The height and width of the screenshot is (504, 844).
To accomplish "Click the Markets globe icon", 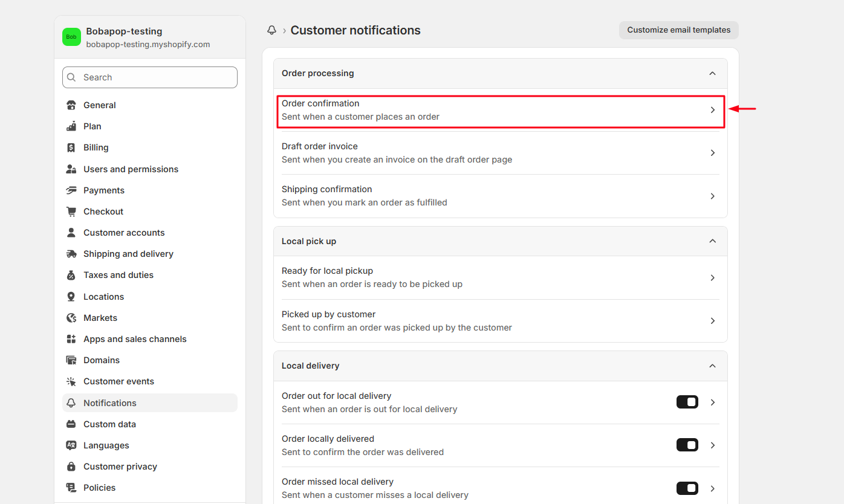I will [x=71, y=318].
